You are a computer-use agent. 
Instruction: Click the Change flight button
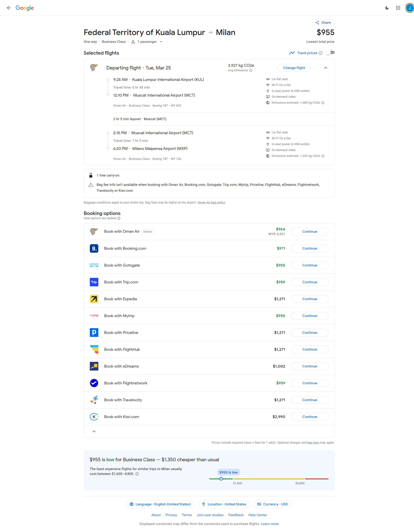pyautogui.click(x=294, y=68)
